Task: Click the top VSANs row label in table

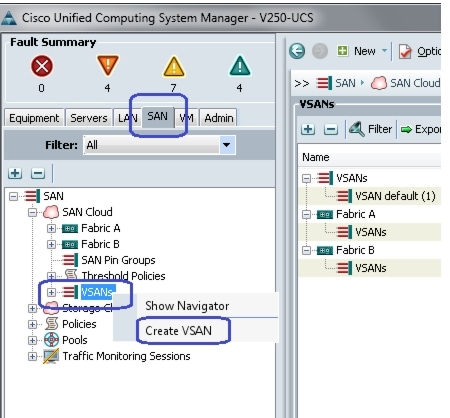Action: 351,178
